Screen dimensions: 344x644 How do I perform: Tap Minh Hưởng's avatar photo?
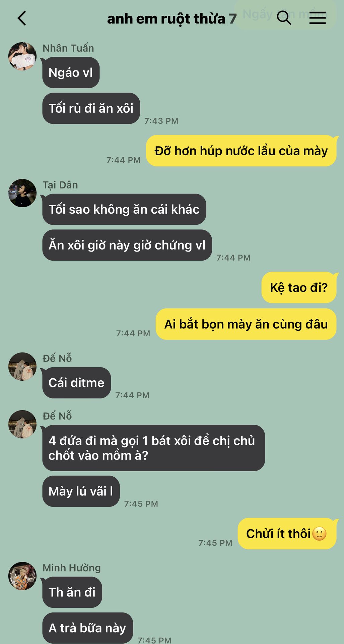click(22, 576)
